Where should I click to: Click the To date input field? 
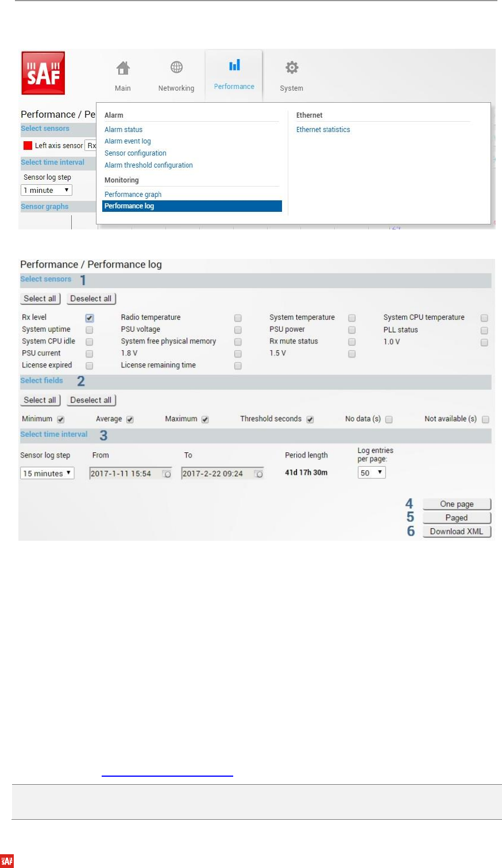[x=222, y=474]
